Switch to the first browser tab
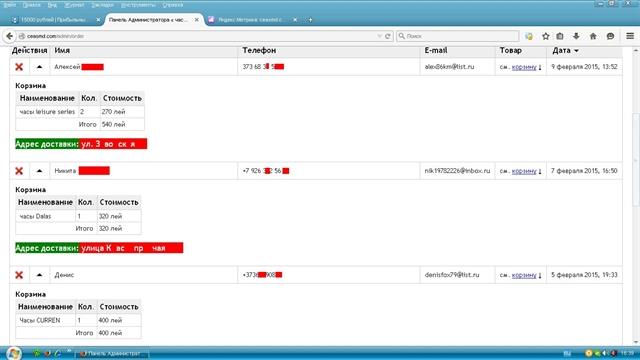Image resolution: width=640 pixels, height=360 pixels. pos(54,20)
